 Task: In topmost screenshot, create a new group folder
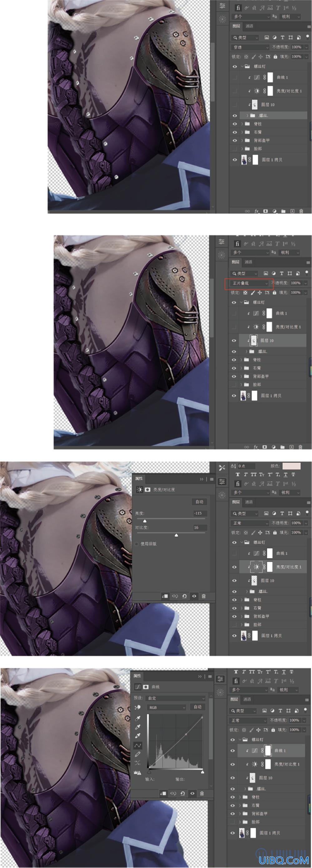click(x=283, y=211)
